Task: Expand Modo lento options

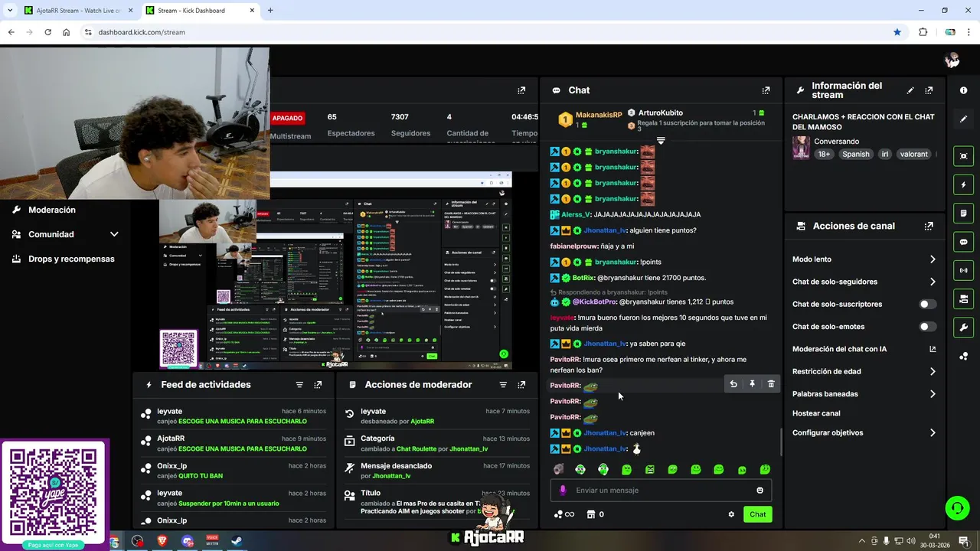Action: (933, 259)
